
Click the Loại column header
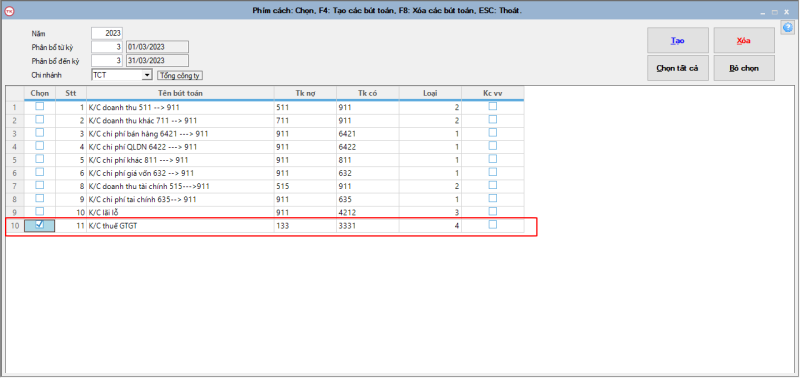[x=431, y=93]
